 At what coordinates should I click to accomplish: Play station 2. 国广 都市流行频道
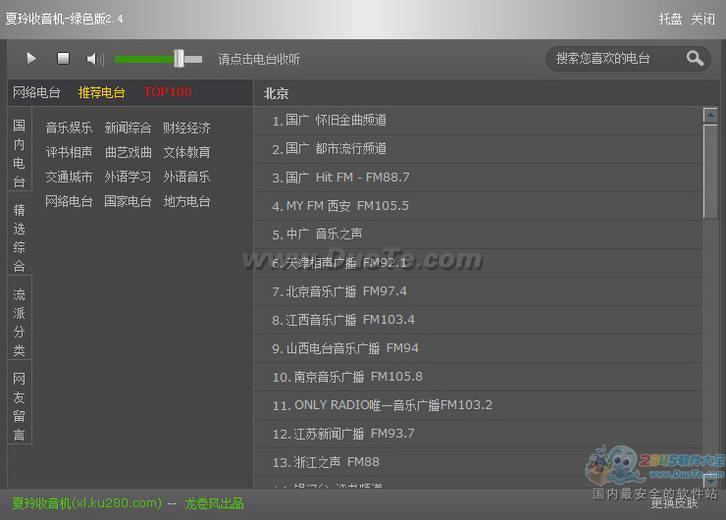(x=478, y=149)
